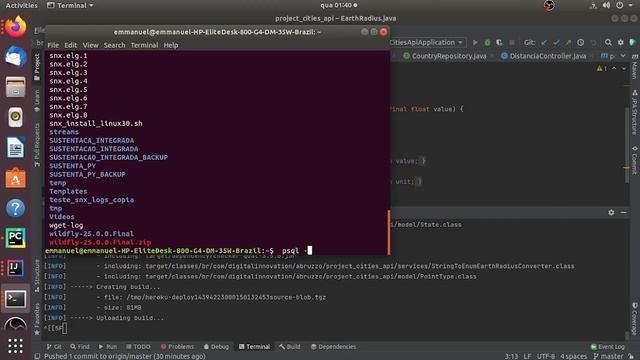
Task: Select the Terminal tool window tab
Action: (254, 347)
